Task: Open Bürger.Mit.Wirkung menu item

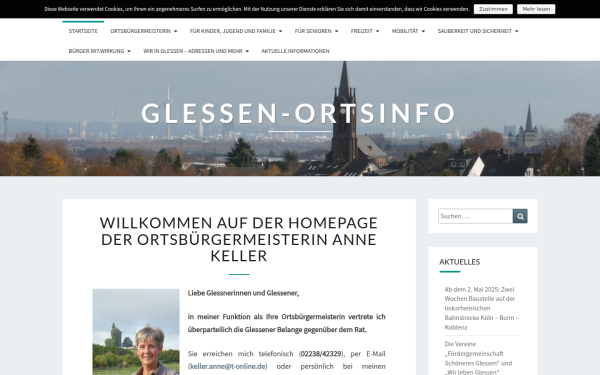Action: coord(96,51)
